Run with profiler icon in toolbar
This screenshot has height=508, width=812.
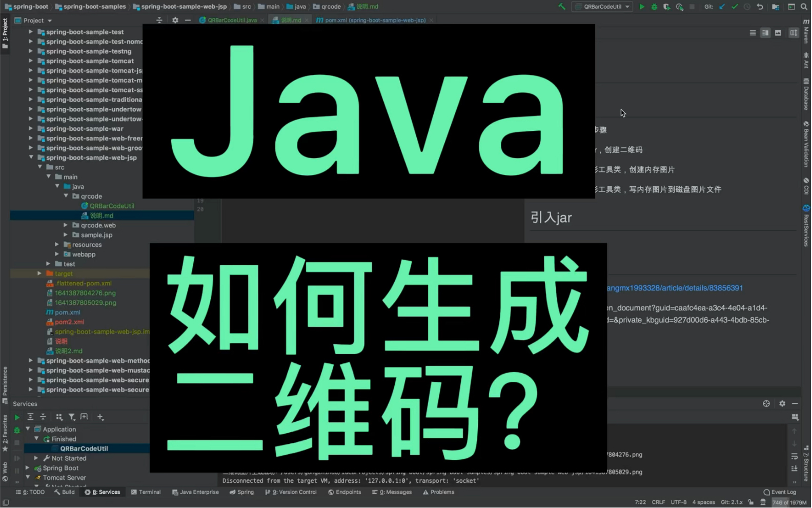coord(680,7)
